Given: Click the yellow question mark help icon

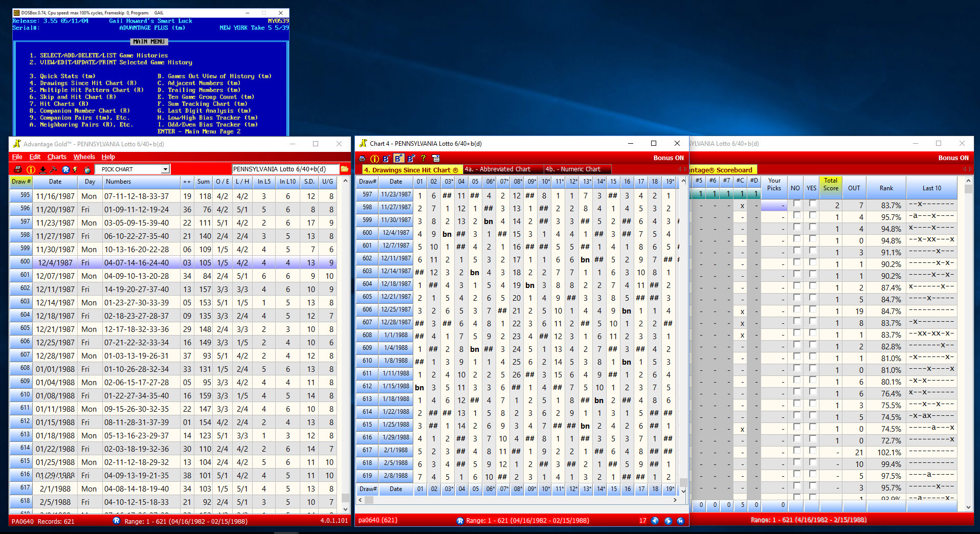Looking at the screenshot, I should (x=424, y=159).
